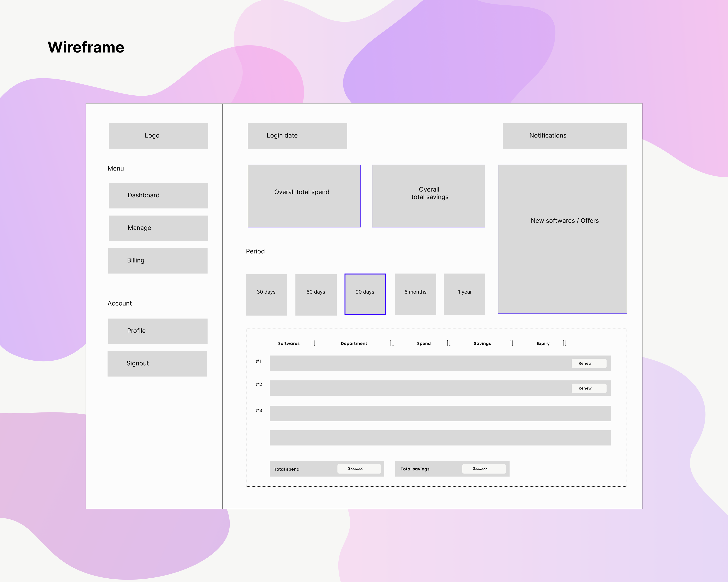The height and width of the screenshot is (582, 728).
Task: Sort rows using Savings column arrows
Action: [511, 343]
